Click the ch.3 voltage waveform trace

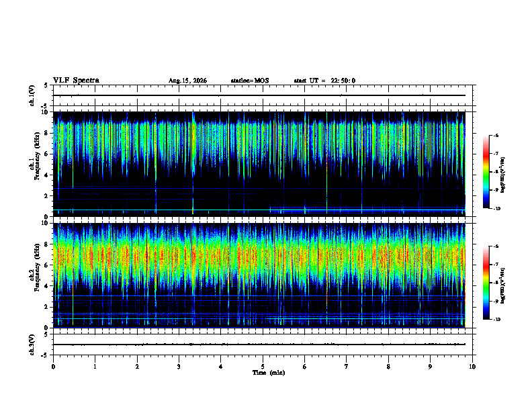click(x=259, y=345)
